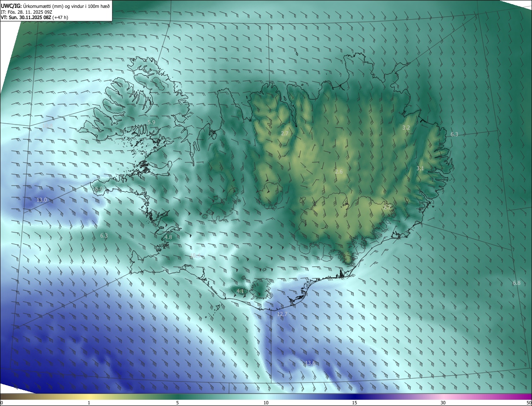Click the 2.7 value in northern Iceland
The width and height of the screenshot is (532, 406).
[x=285, y=134]
